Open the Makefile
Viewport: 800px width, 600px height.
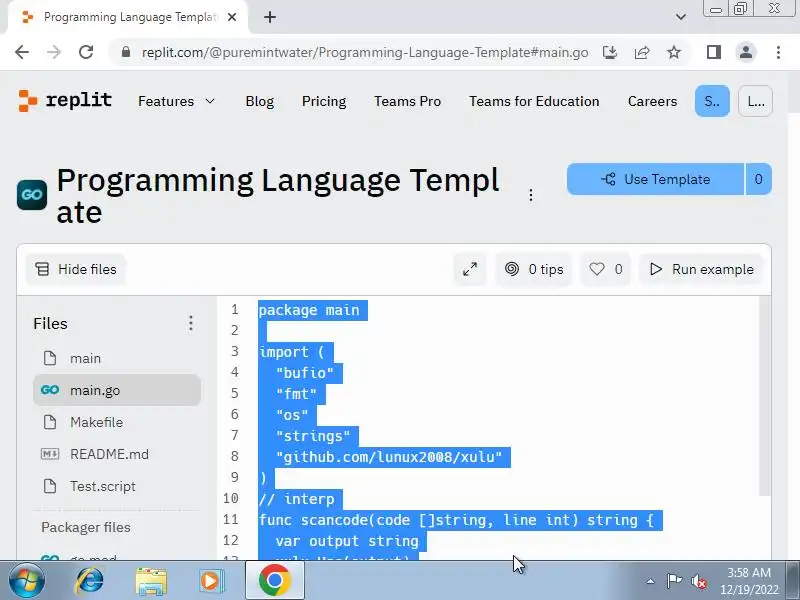pyautogui.click(x=117, y=422)
